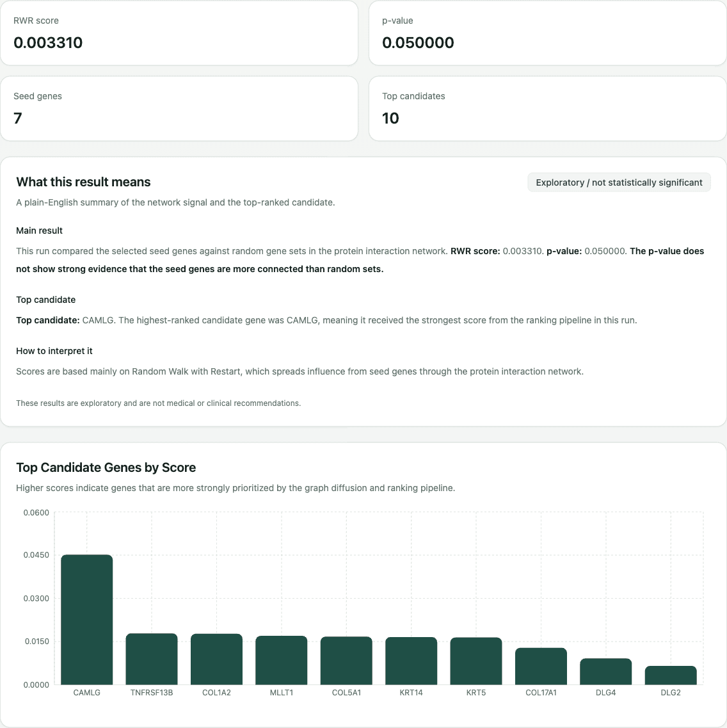Click the COL1A2 x-axis label
This screenshot has width=727, height=728.
coord(217,693)
